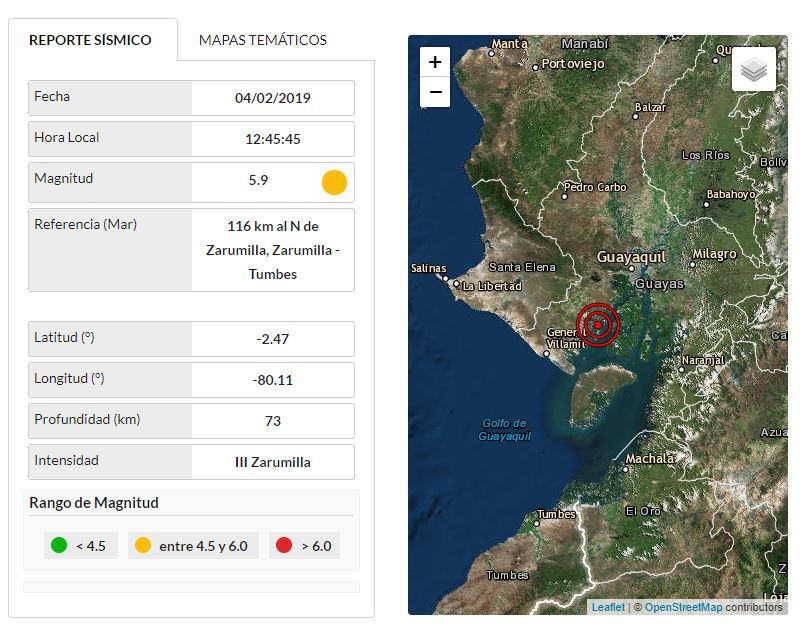This screenshot has height=635, width=800.
Task: Click the Guayaquil city label on map
Action: pyautogui.click(x=631, y=257)
